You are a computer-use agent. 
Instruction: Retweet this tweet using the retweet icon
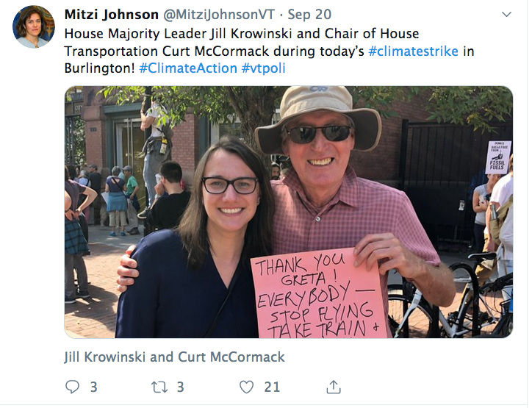[x=159, y=386]
